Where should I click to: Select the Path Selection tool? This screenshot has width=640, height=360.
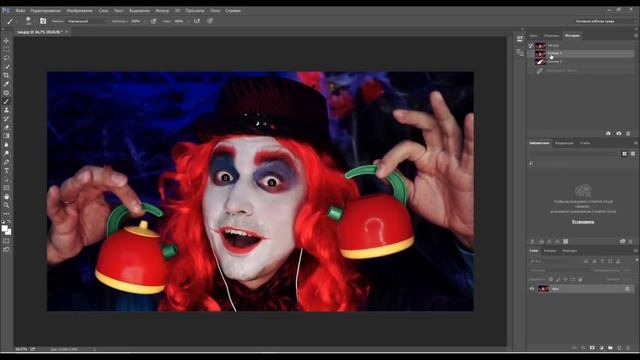click(6, 179)
